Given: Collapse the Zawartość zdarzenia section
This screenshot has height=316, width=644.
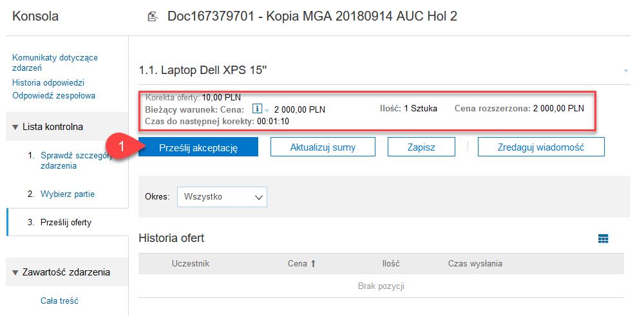Looking at the screenshot, I should point(15,272).
